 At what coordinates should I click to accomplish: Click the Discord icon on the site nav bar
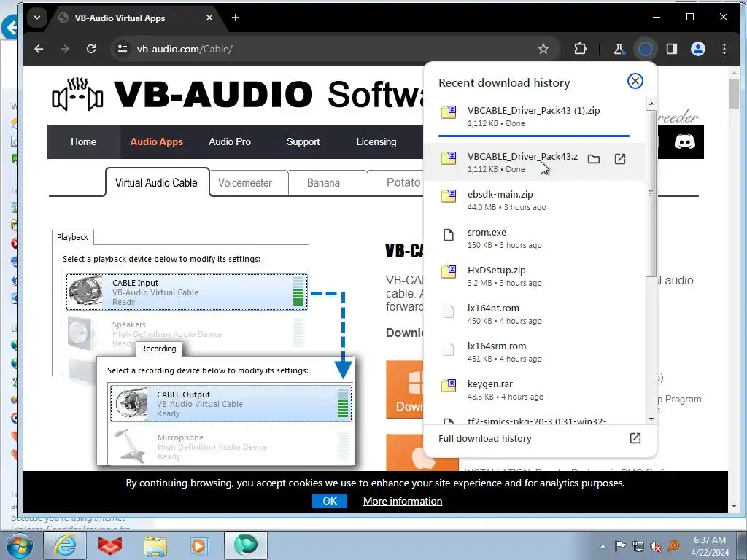click(684, 141)
